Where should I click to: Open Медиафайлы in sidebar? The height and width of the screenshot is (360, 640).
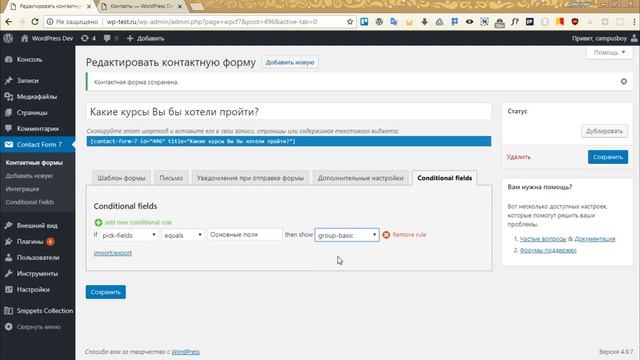37,97
